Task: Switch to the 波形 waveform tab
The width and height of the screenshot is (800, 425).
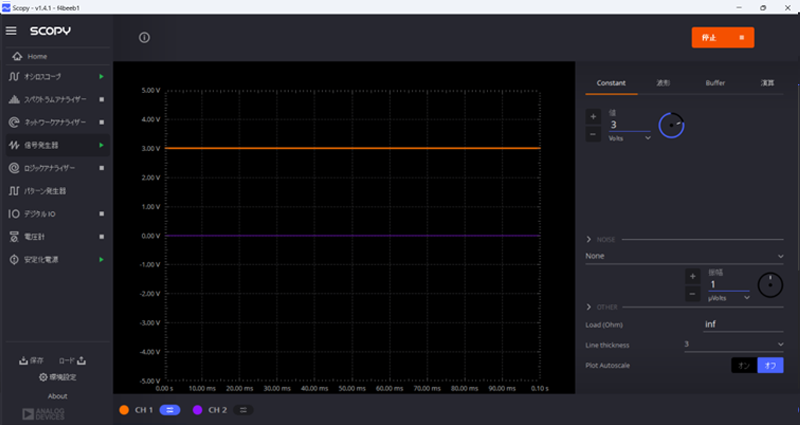Action: 663,83
